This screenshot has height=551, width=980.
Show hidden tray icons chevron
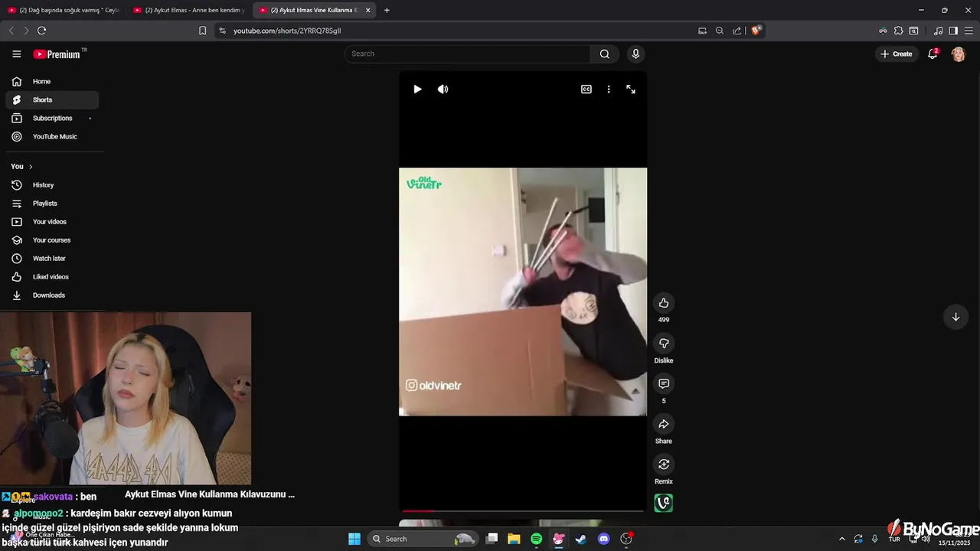pyautogui.click(x=842, y=539)
